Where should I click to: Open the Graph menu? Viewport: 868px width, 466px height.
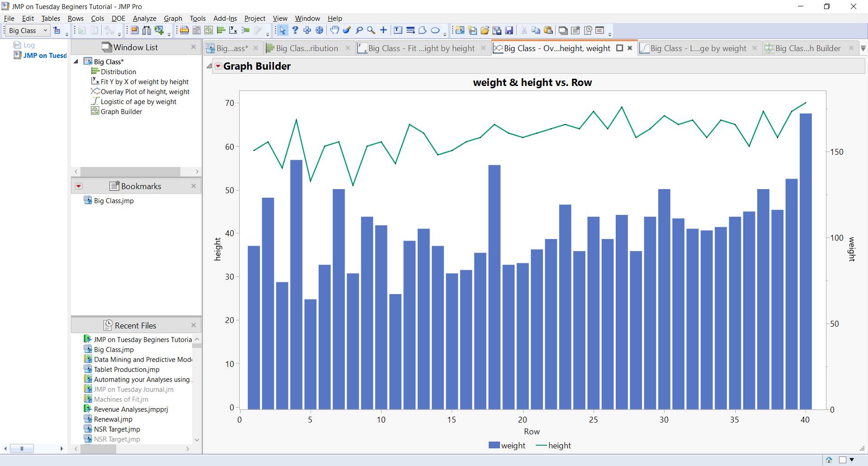[x=172, y=18]
